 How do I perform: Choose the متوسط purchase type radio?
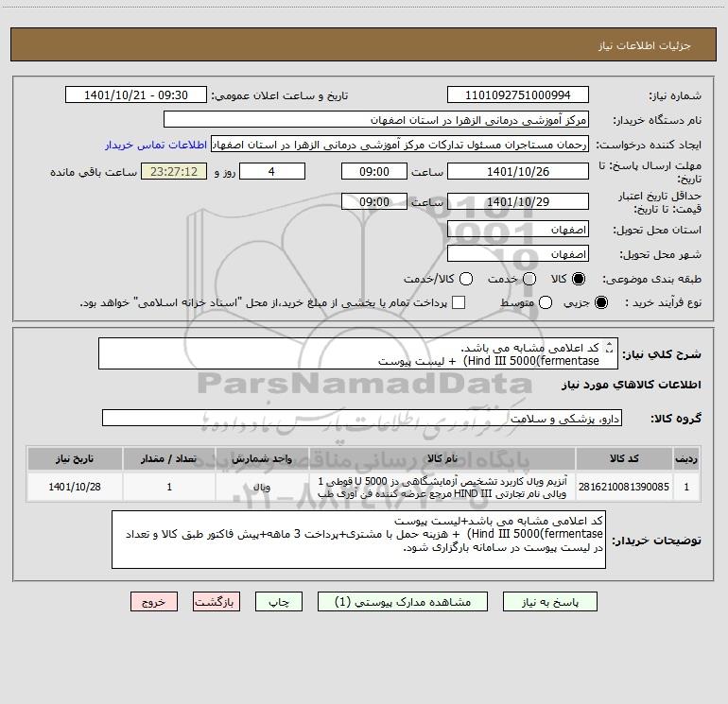546,302
